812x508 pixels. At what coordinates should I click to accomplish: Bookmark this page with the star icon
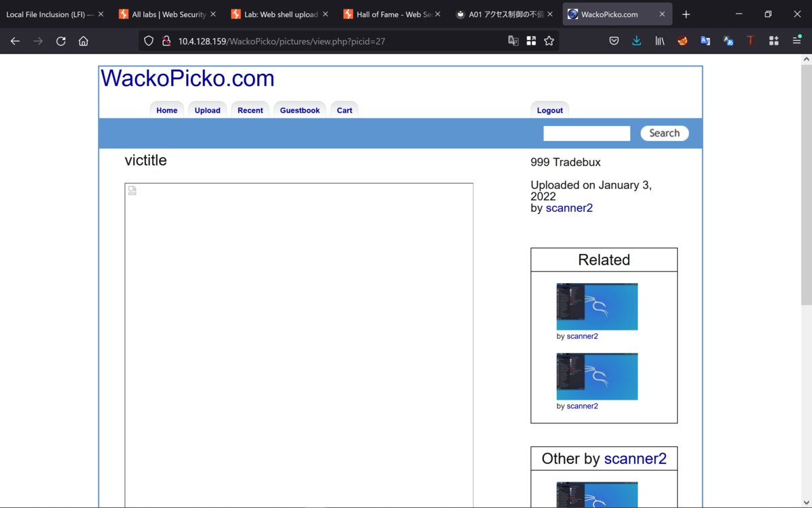coord(549,41)
